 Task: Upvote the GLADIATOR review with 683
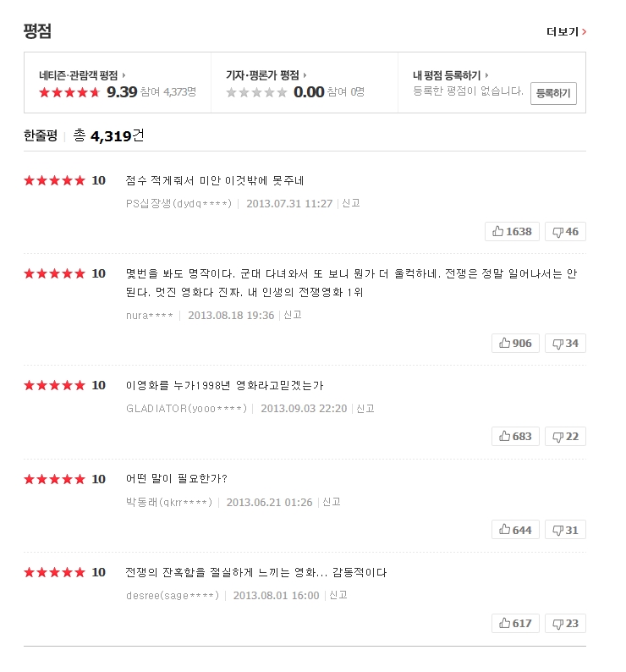[515, 436]
